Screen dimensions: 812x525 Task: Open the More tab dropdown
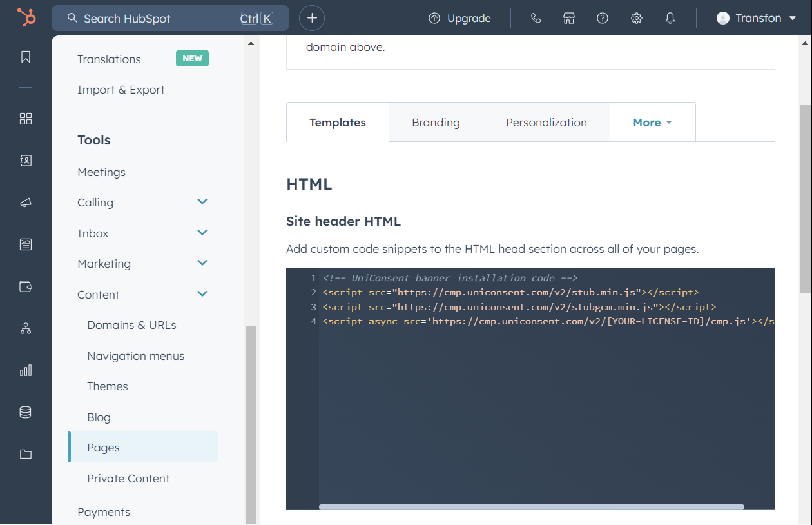(x=653, y=123)
